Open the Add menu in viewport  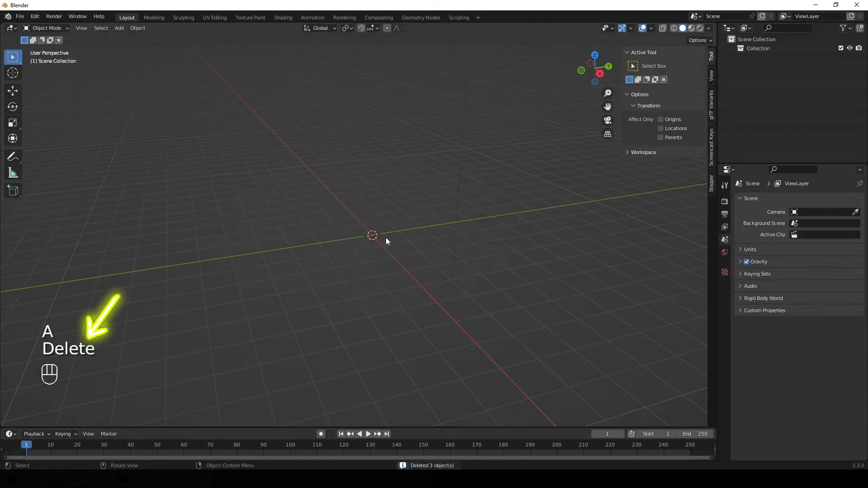click(x=119, y=28)
